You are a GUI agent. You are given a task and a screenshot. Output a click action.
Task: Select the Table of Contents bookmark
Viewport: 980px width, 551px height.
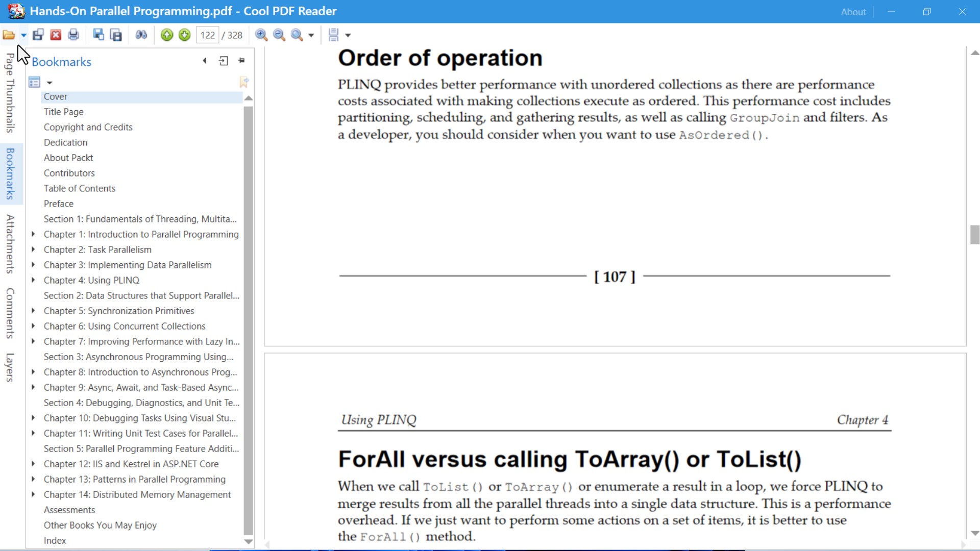point(80,188)
